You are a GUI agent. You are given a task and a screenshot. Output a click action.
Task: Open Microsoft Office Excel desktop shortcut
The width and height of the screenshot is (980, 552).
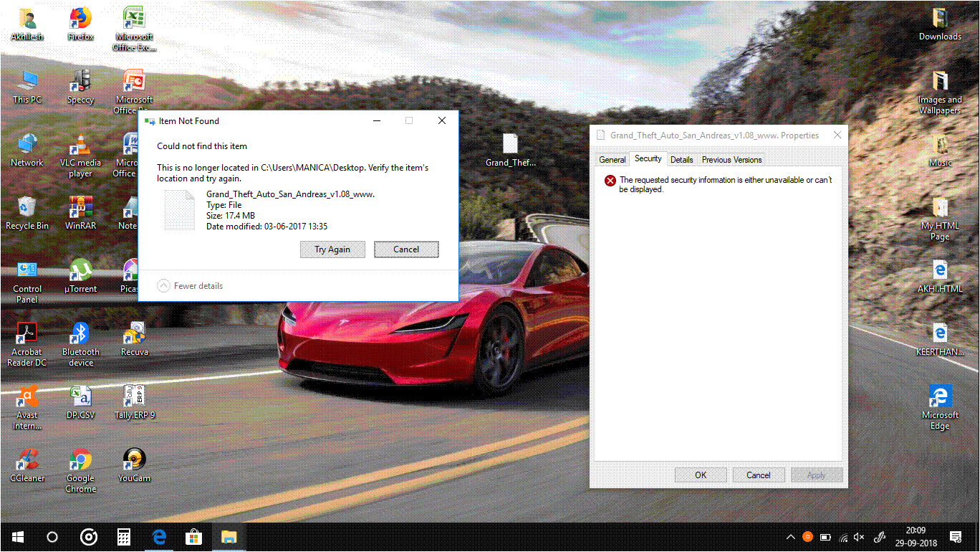coord(133,29)
